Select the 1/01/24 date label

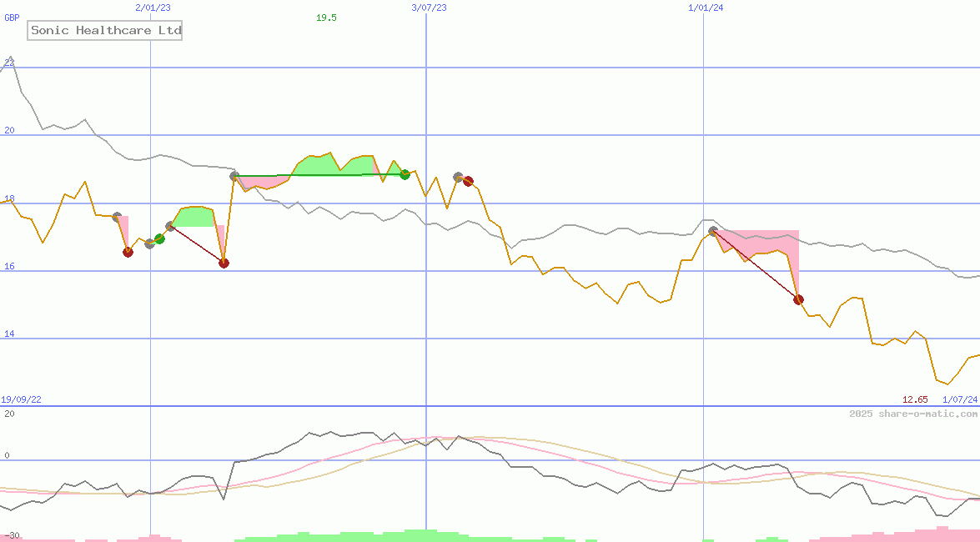706,8
